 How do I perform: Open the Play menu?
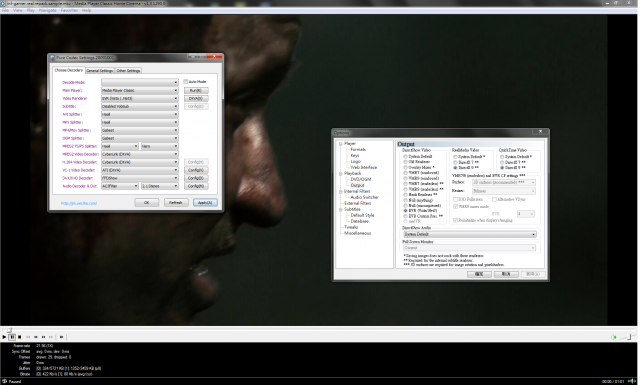(31, 10)
